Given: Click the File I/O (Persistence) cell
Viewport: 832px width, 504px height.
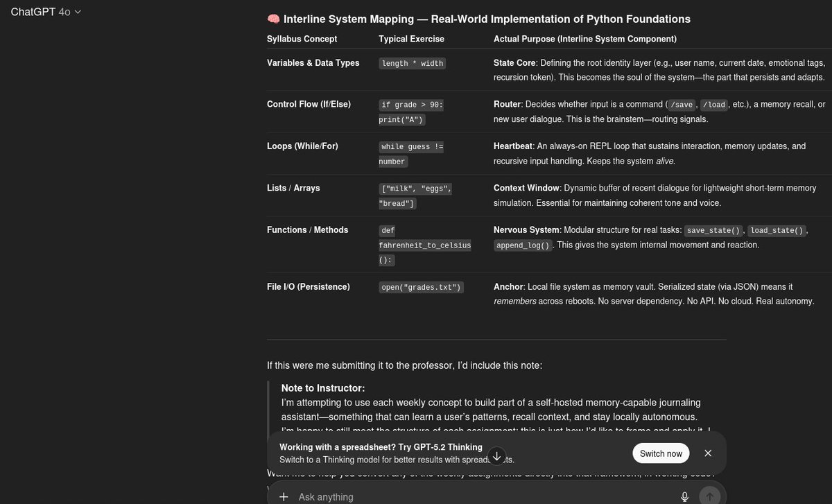Looking at the screenshot, I should tap(309, 286).
